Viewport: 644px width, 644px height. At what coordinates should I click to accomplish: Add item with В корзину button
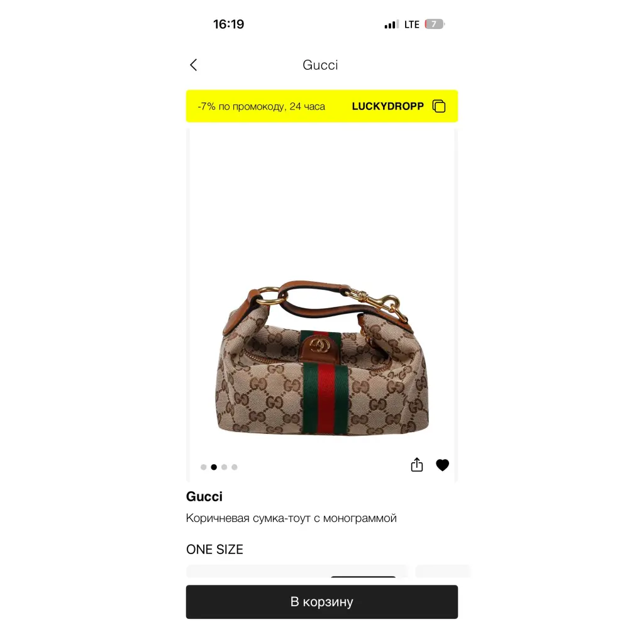[x=322, y=602]
